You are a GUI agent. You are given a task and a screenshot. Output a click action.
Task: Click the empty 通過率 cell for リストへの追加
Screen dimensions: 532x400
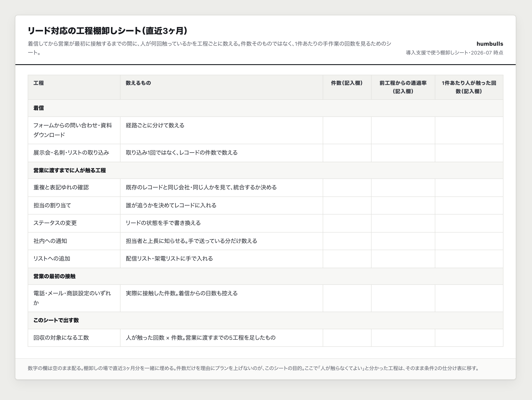pos(403,259)
